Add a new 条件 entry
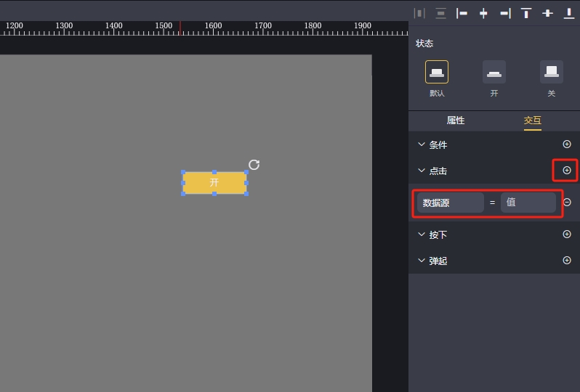Image resolution: width=580 pixels, height=392 pixels. [x=567, y=144]
